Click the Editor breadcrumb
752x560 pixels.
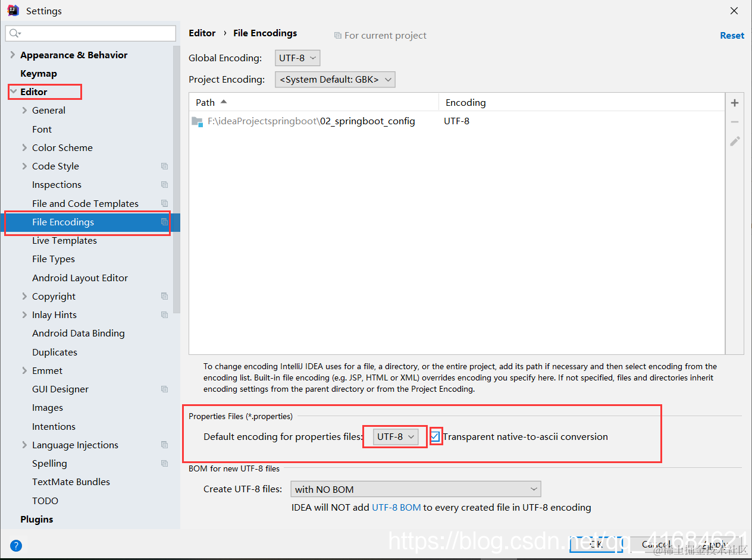coord(202,33)
